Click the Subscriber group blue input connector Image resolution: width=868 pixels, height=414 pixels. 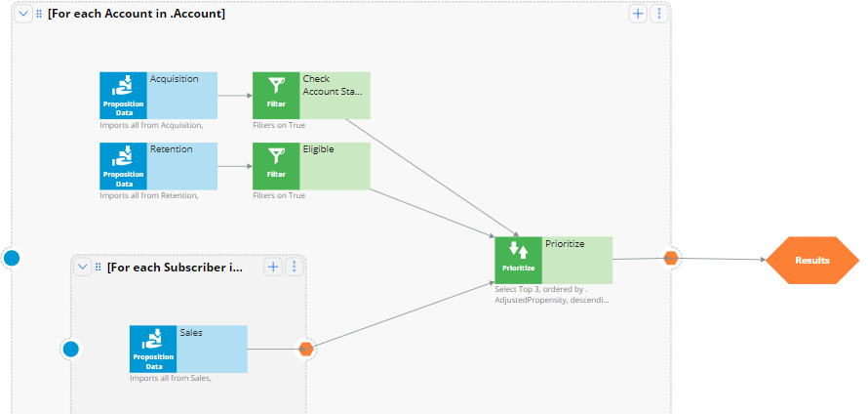70,349
